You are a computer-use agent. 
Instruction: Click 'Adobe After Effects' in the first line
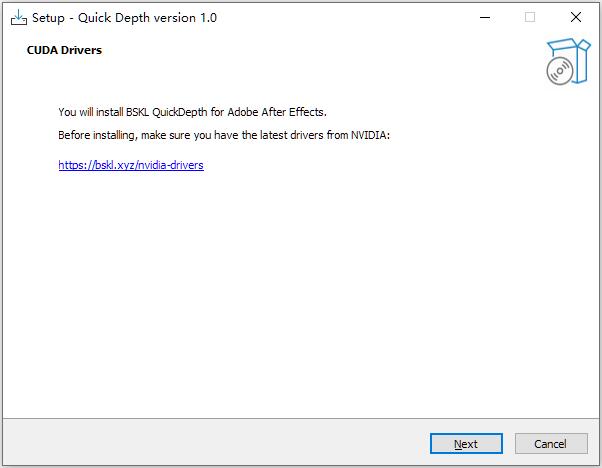click(276, 112)
